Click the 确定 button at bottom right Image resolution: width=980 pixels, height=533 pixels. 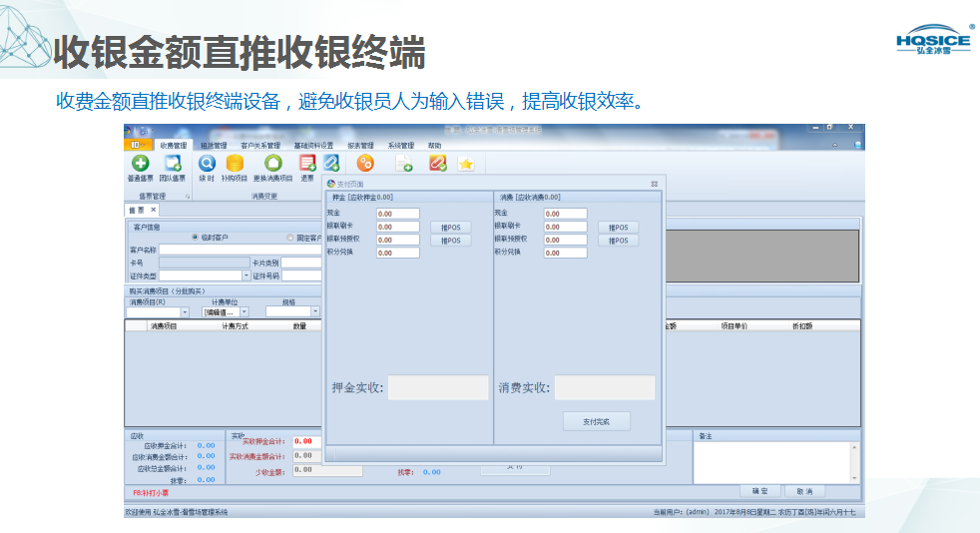759,491
